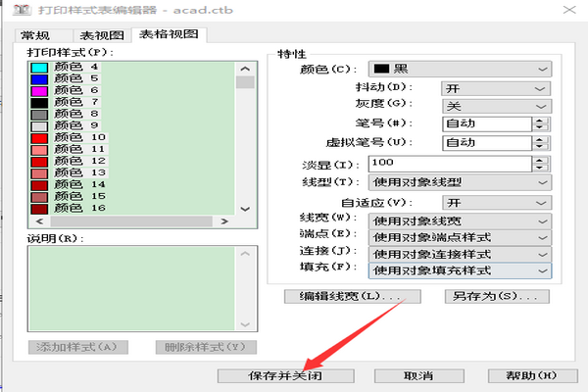The width and height of the screenshot is (588, 392).
Task: Close the 打印样式表编辑器 dialog
Action: coord(569,10)
